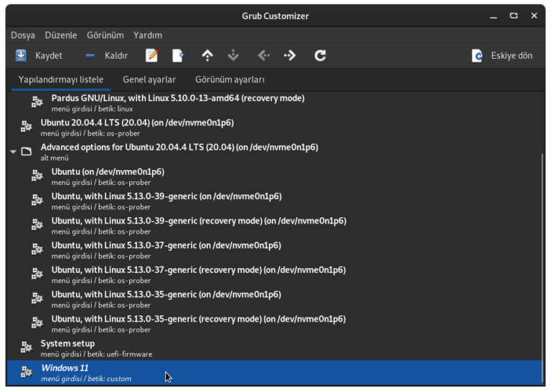The width and height of the screenshot is (551, 392).
Task: Select the System setup entry
Action: tap(67, 344)
